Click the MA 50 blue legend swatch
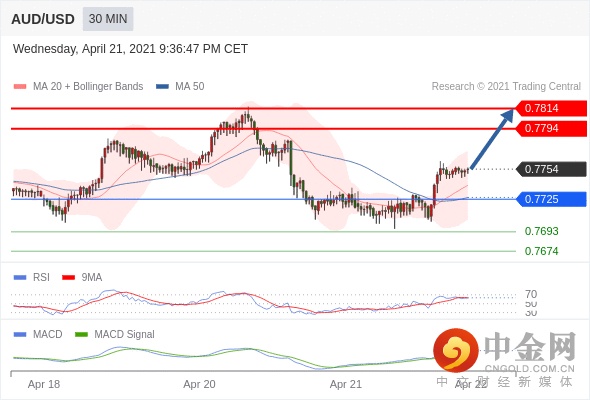 point(162,87)
